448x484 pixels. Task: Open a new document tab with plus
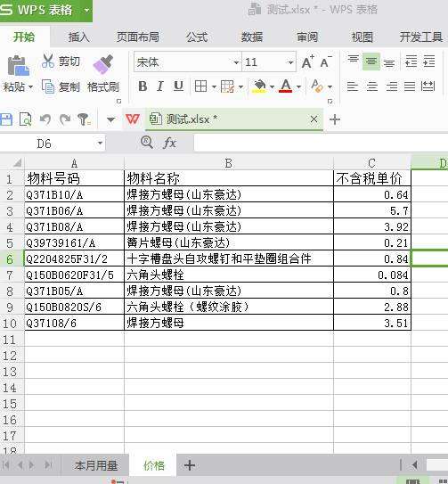coord(335,119)
